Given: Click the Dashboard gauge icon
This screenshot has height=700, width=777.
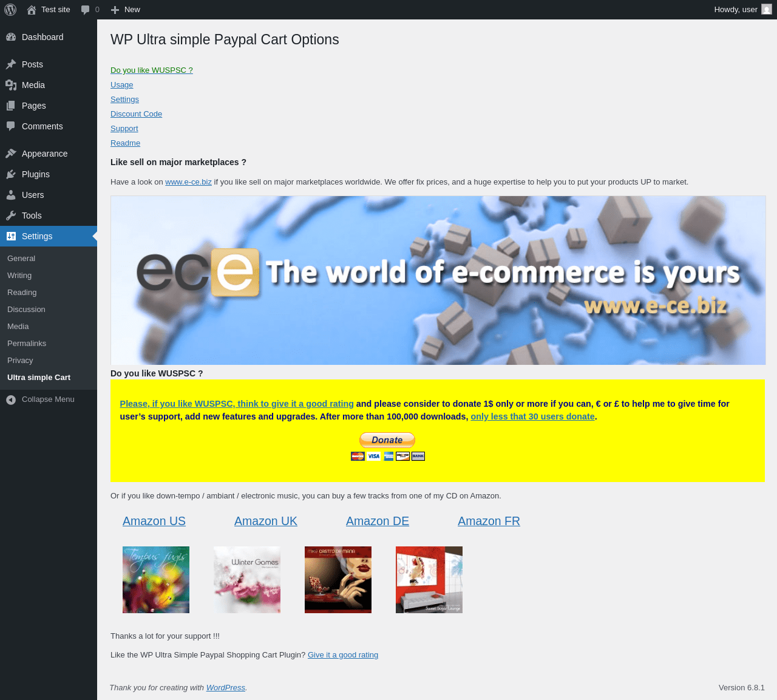Looking at the screenshot, I should pyautogui.click(x=11, y=37).
